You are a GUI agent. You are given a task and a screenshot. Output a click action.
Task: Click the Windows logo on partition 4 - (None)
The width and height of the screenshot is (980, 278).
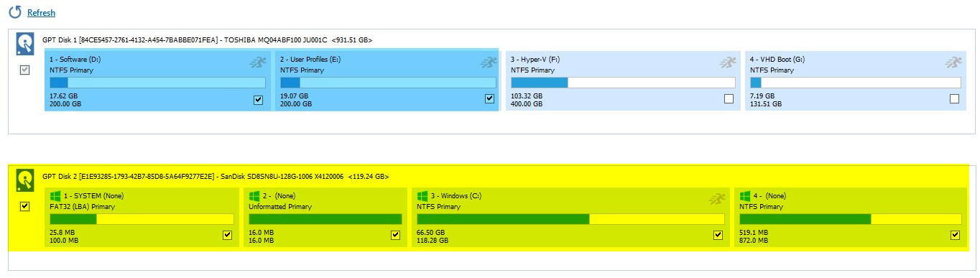point(745,195)
